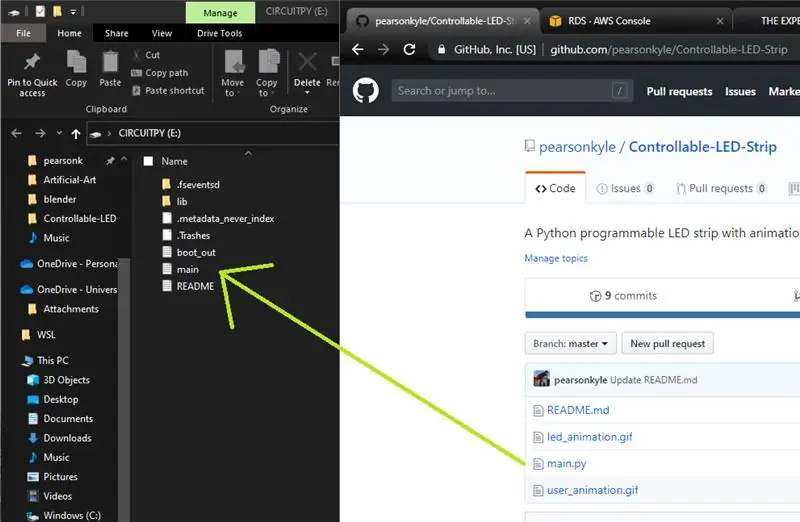800x522 pixels.
Task: Switch to the Home ribbon tab
Action: [x=69, y=33]
